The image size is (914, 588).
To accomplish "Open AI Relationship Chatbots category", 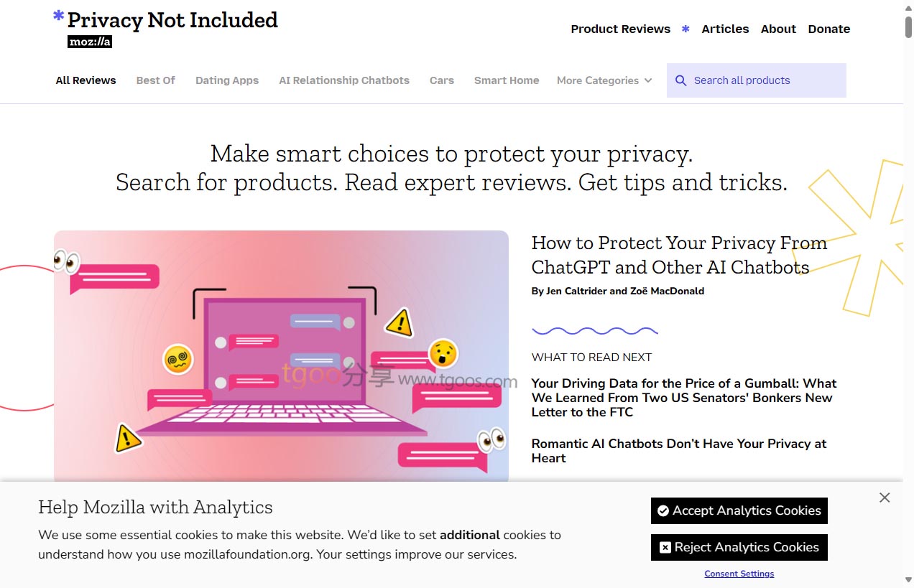I will pos(344,80).
